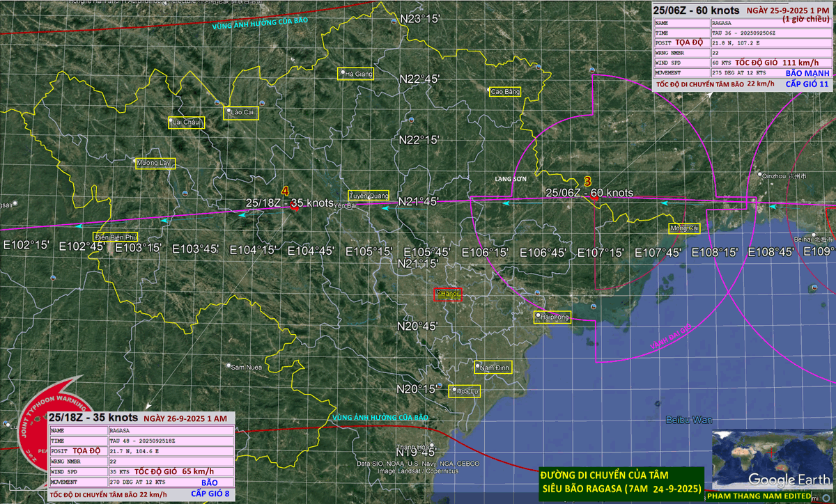Click the map label '25/06Z - 60 knots' near Lạng Sơn
The width and height of the screenshot is (836, 504).
(x=589, y=193)
